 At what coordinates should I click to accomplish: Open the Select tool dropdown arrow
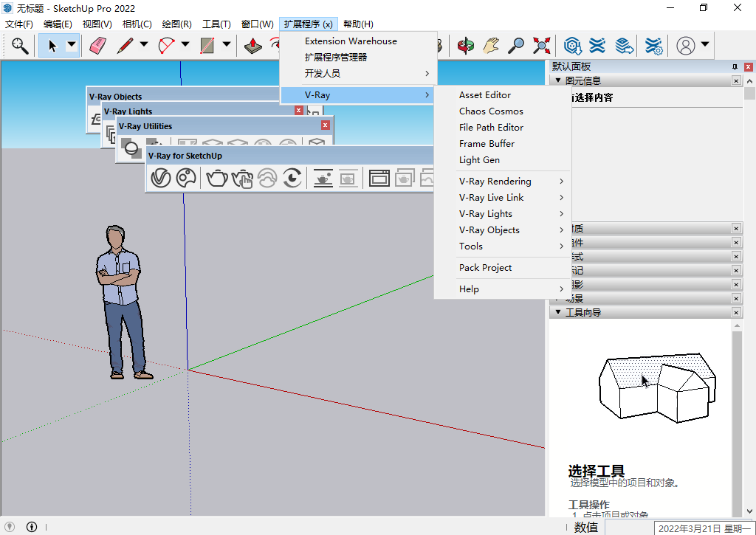coord(72,45)
